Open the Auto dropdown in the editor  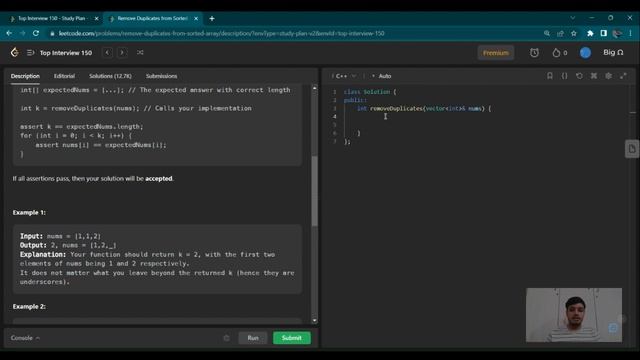pos(382,76)
